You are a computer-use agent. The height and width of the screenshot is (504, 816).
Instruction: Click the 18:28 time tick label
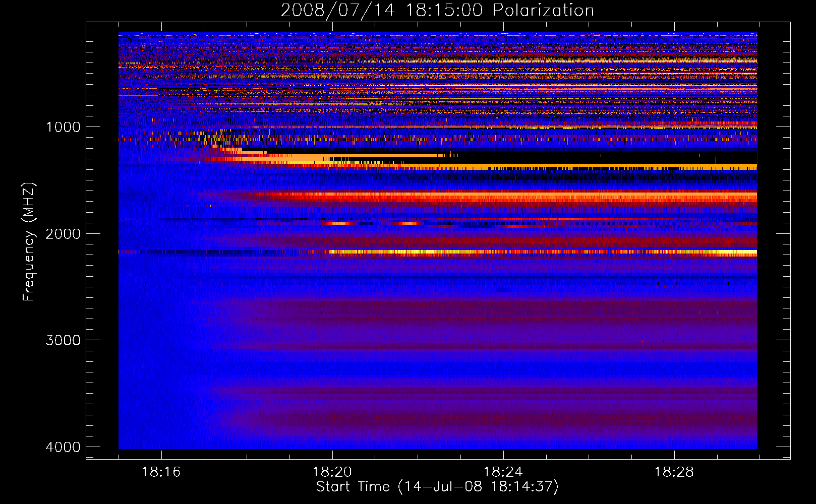(674, 472)
